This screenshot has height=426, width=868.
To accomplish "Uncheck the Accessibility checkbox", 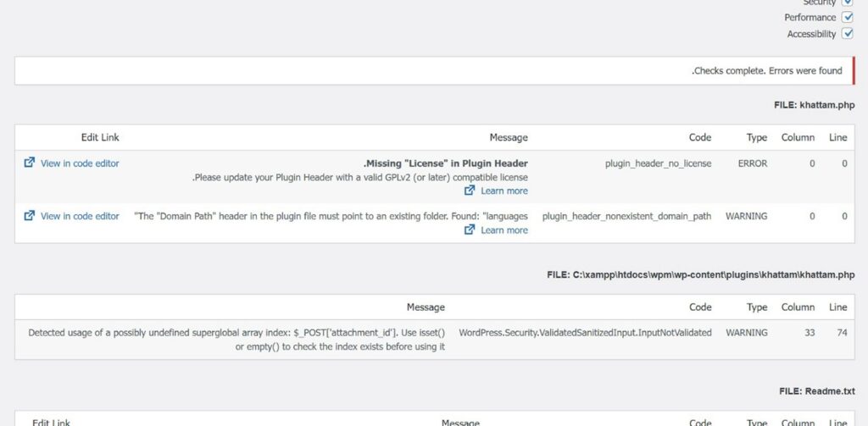I will pyautogui.click(x=847, y=34).
